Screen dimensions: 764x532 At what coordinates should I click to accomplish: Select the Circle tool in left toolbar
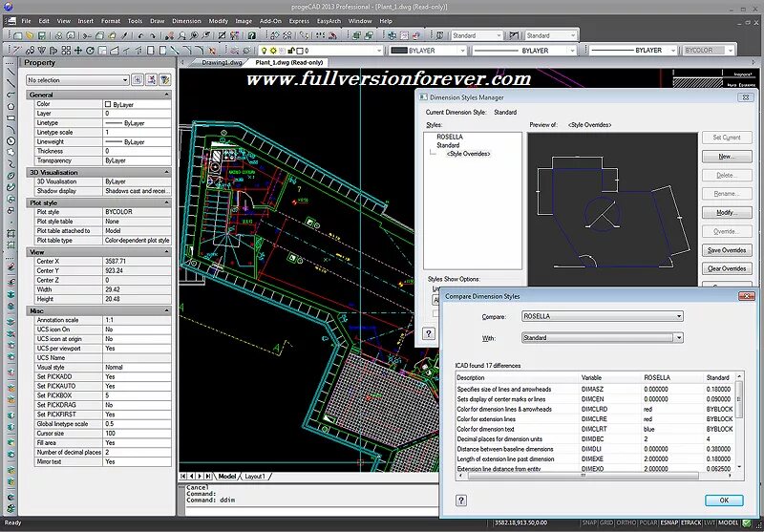pos(11,141)
